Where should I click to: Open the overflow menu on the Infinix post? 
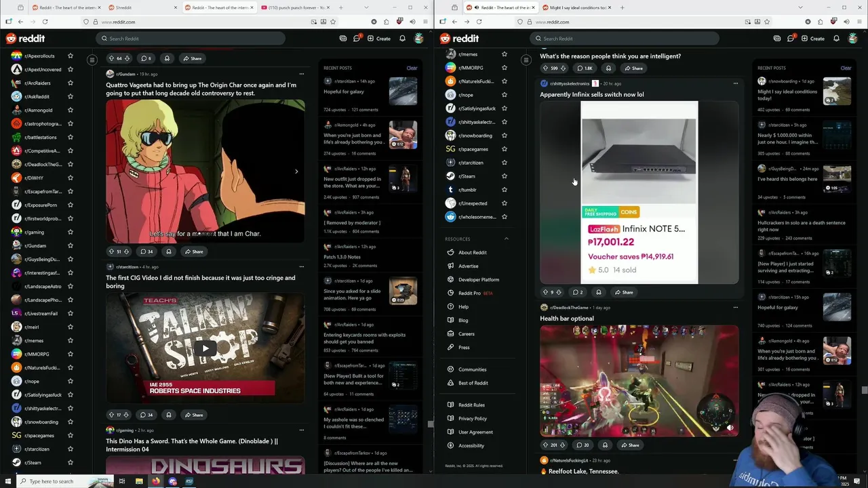click(736, 83)
